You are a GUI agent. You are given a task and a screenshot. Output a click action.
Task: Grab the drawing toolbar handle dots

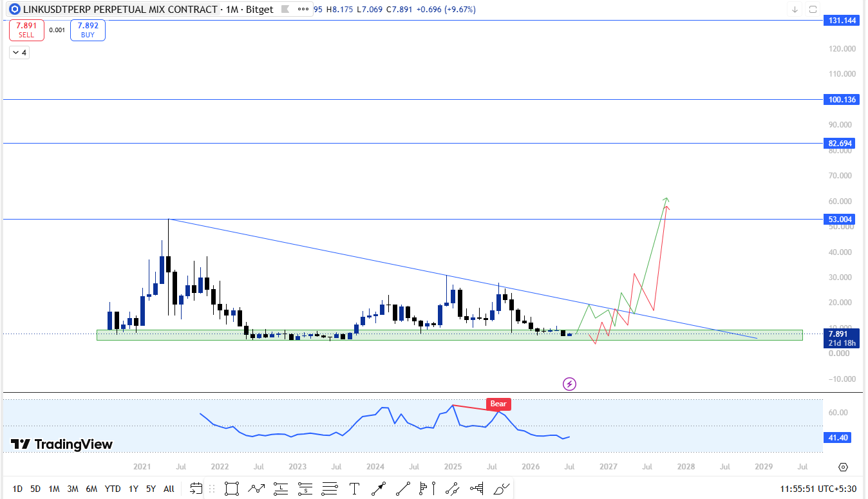pos(211,489)
